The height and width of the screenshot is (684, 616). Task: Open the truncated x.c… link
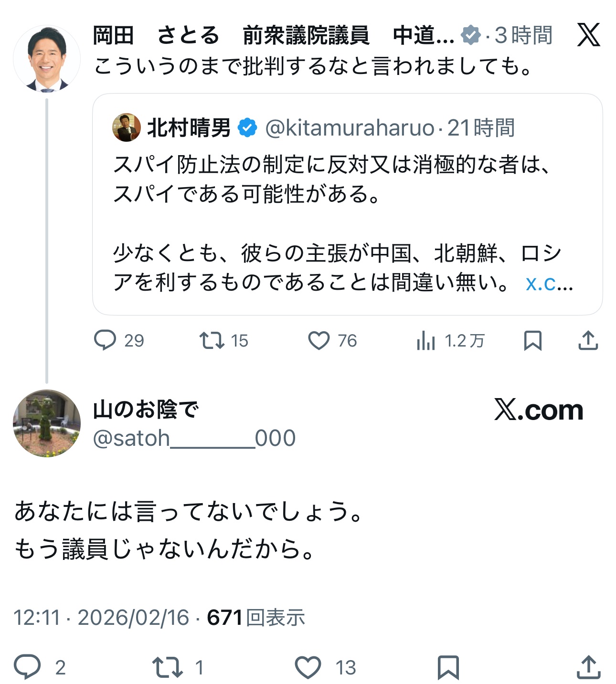(x=549, y=283)
